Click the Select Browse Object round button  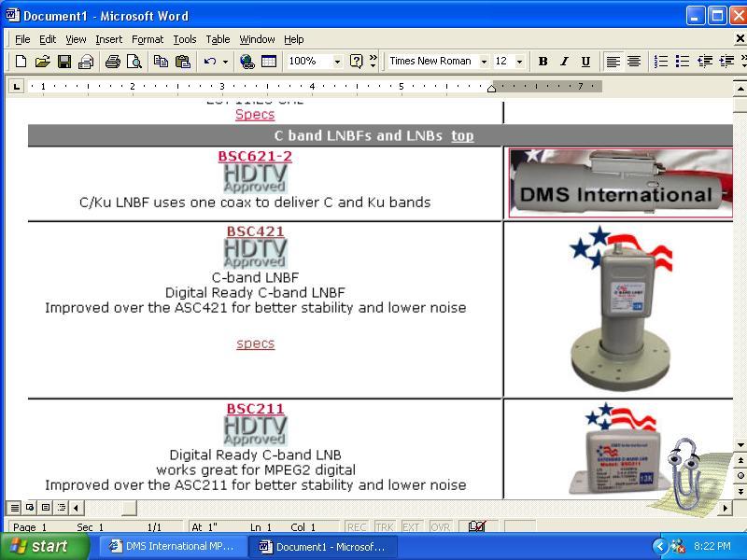pos(740,476)
